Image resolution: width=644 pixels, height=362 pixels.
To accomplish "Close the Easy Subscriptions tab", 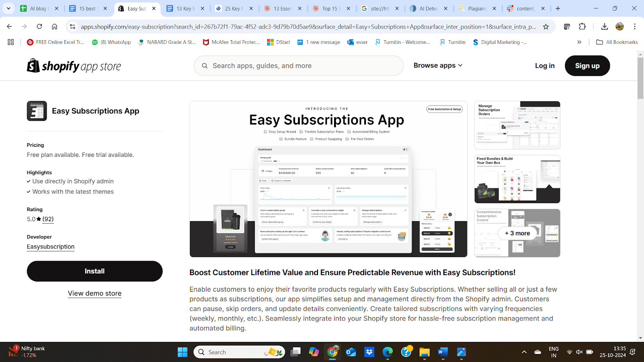I will point(154,8).
